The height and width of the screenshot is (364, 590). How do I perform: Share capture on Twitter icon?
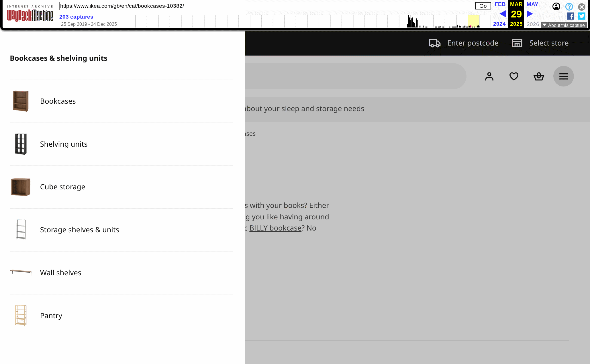(x=582, y=16)
